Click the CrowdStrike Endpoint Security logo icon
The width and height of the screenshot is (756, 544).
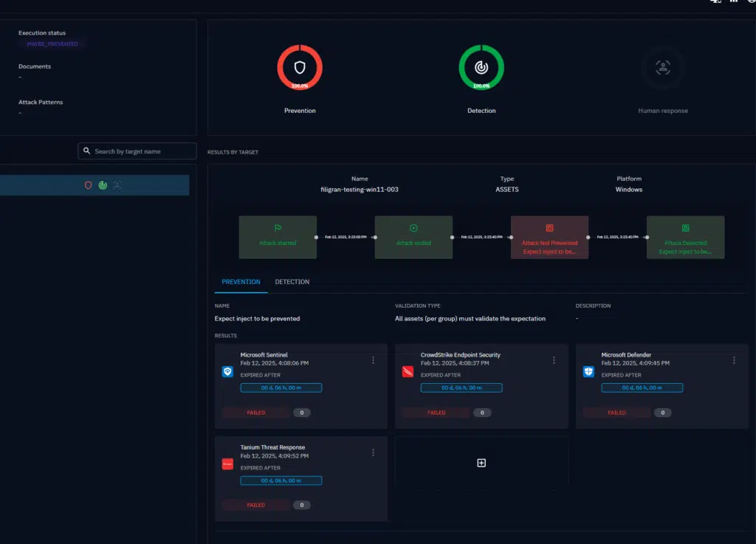click(x=408, y=372)
